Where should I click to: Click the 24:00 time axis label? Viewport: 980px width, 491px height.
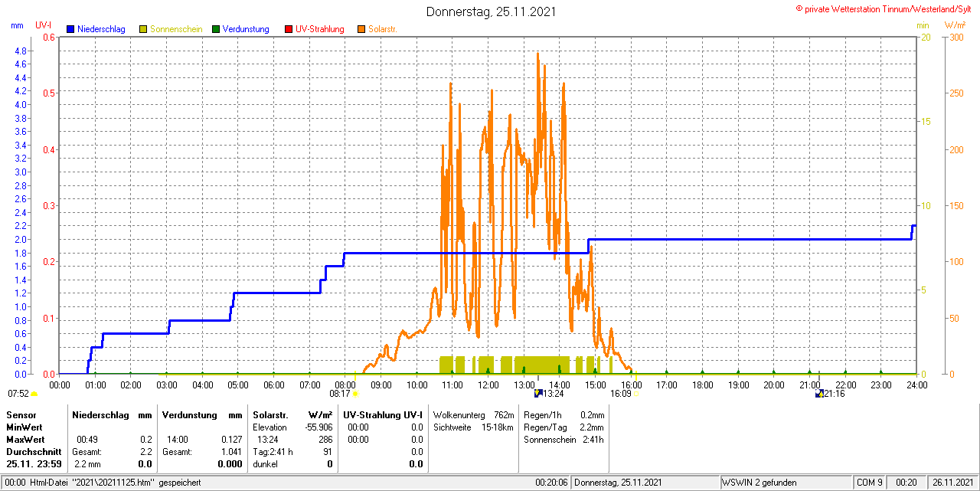pos(916,385)
